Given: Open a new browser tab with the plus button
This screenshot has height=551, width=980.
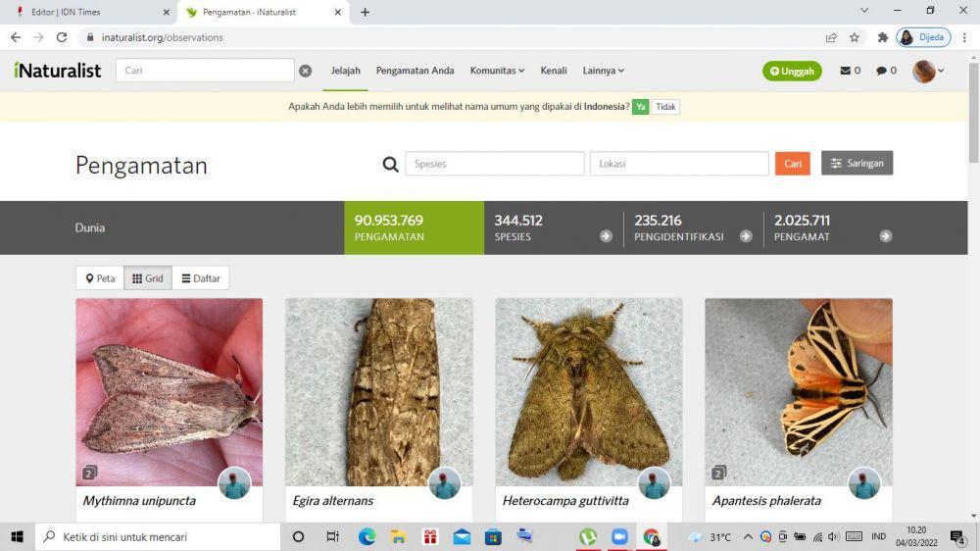Looking at the screenshot, I should point(365,12).
